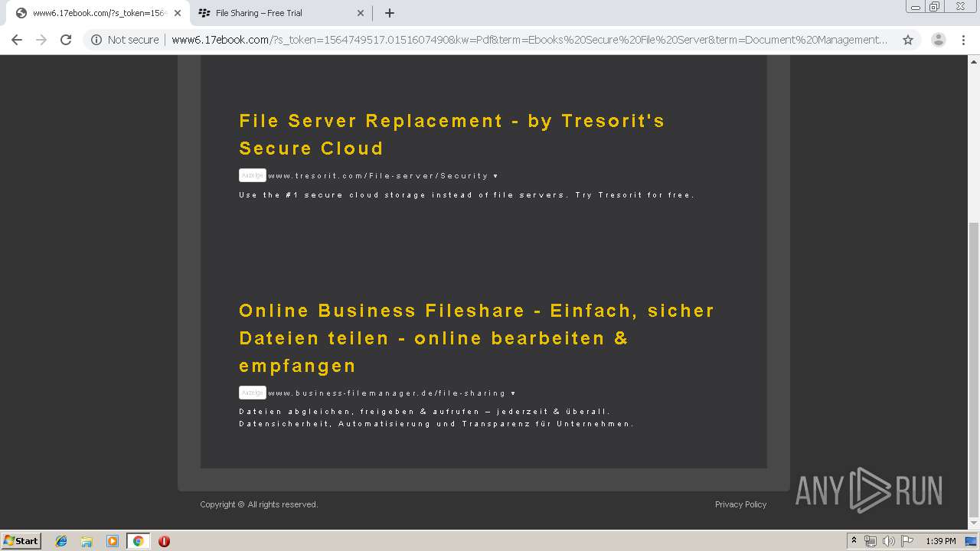Viewport: 980px width, 551px height.
Task: Click scrollbar down arrow
Action: pyautogui.click(x=974, y=524)
